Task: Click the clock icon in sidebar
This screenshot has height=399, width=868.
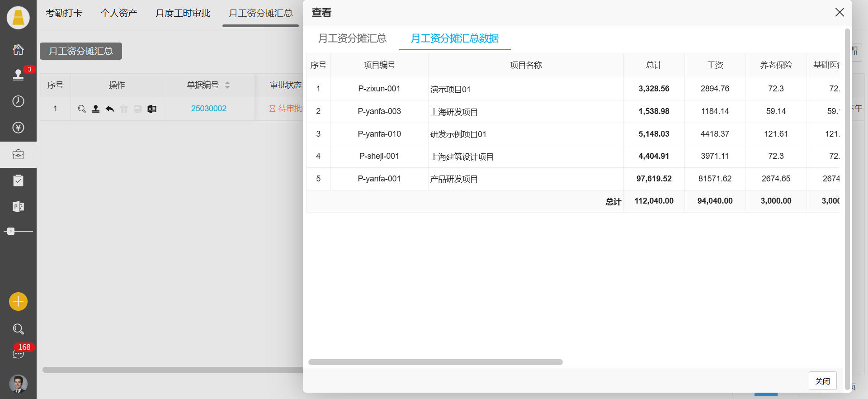Action: pos(18,101)
